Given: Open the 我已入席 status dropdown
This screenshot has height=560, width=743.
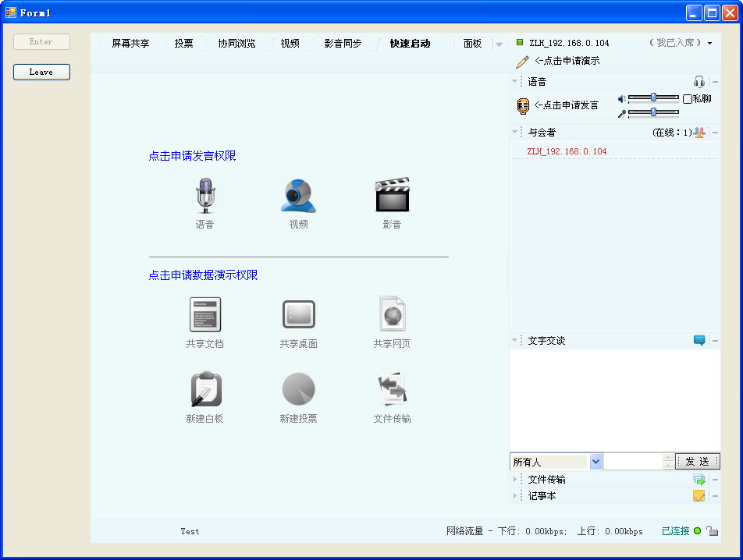Looking at the screenshot, I should (709, 44).
